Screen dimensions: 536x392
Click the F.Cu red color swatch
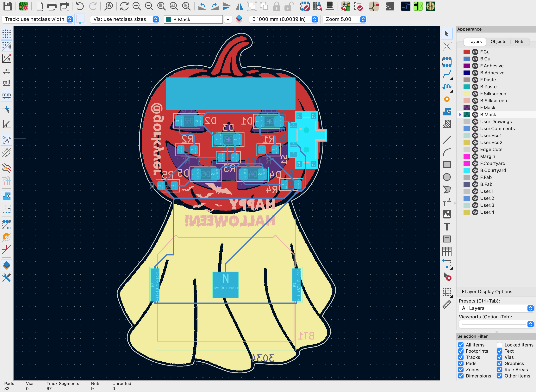pyautogui.click(x=466, y=52)
